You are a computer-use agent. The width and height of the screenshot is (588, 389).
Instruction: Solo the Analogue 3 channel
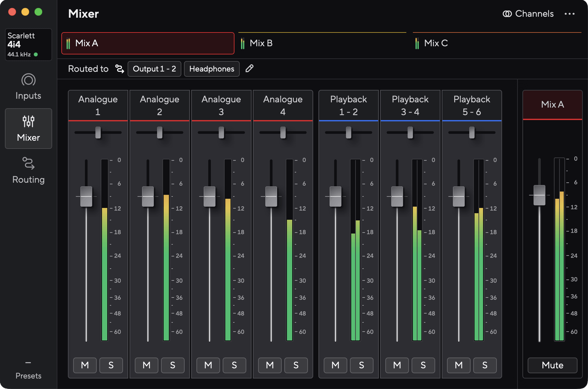234,365
